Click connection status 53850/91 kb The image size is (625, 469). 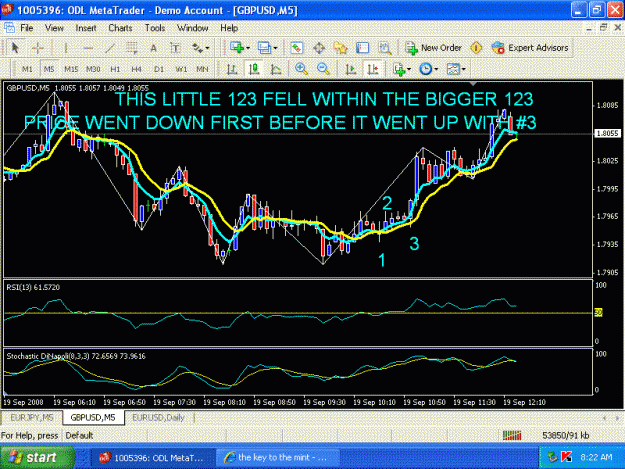pos(566,436)
